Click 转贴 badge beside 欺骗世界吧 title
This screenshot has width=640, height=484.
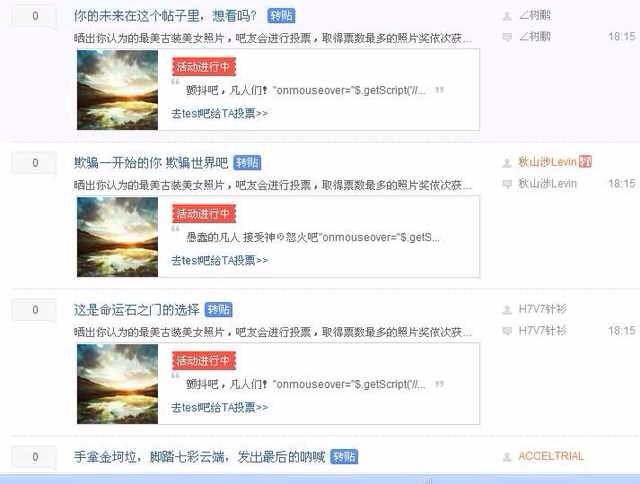pos(247,163)
